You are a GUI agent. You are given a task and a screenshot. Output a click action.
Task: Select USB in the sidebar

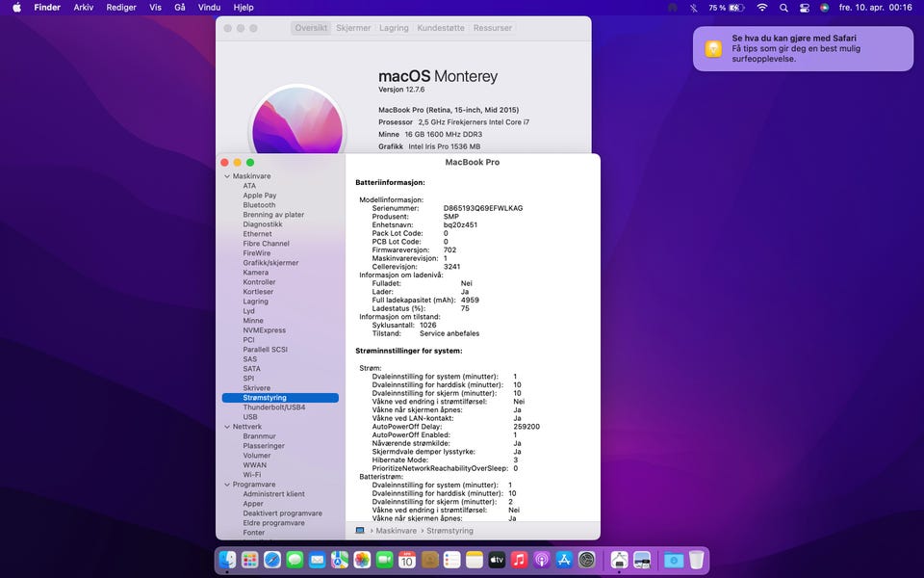[250, 417]
